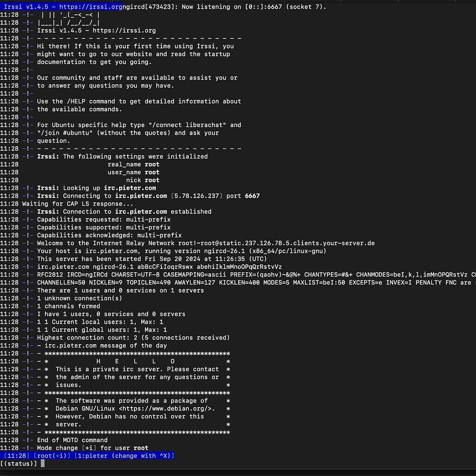Click 'Mode change [+i] for user root' line
Image resolution: width=476 pixels, height=476 pixels.
92,448
